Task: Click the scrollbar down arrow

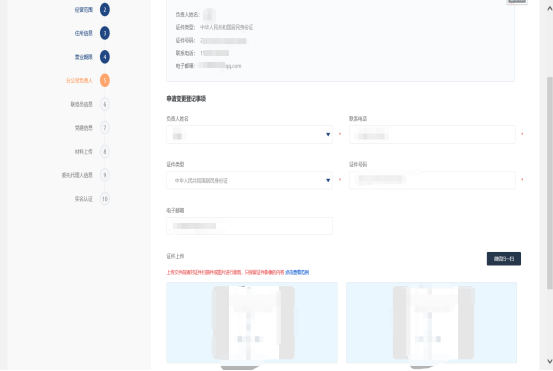Action: coord(549,361)
